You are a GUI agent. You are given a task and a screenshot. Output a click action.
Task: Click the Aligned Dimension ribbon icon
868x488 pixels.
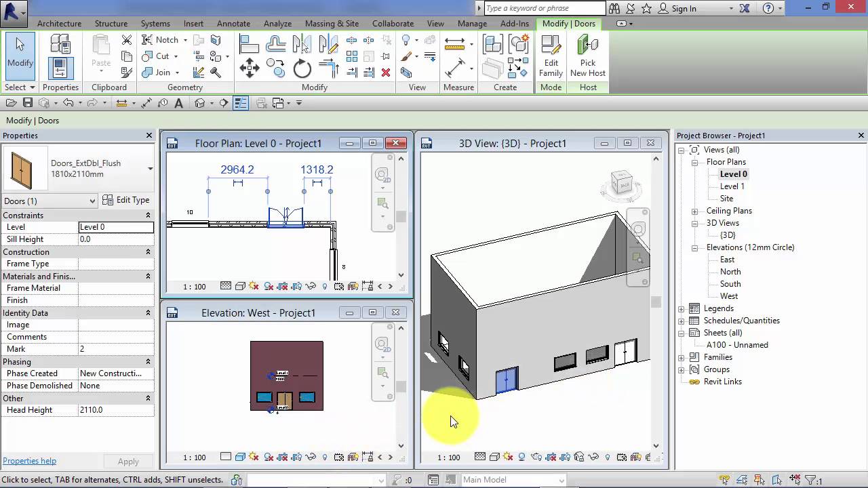[x=454, y=68]
